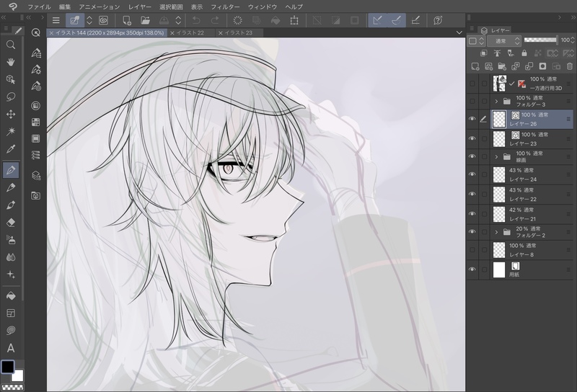
Task: Select the Lasso selection tool
Action: point(11,97)
